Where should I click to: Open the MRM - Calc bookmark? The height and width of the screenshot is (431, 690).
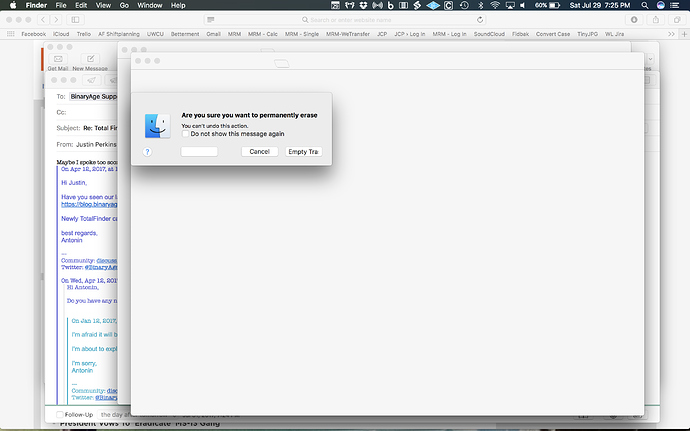[263, 34]
